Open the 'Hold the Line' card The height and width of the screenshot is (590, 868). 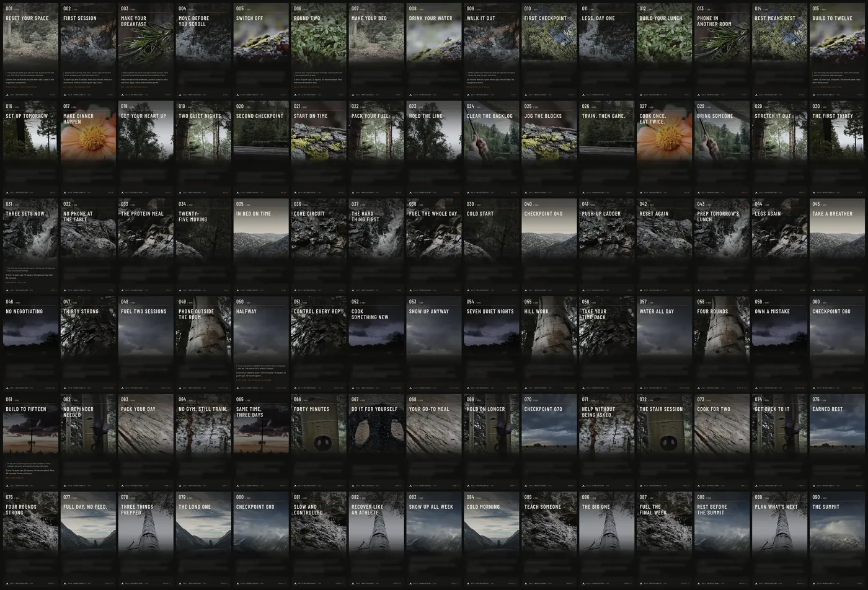coord(434,148)
